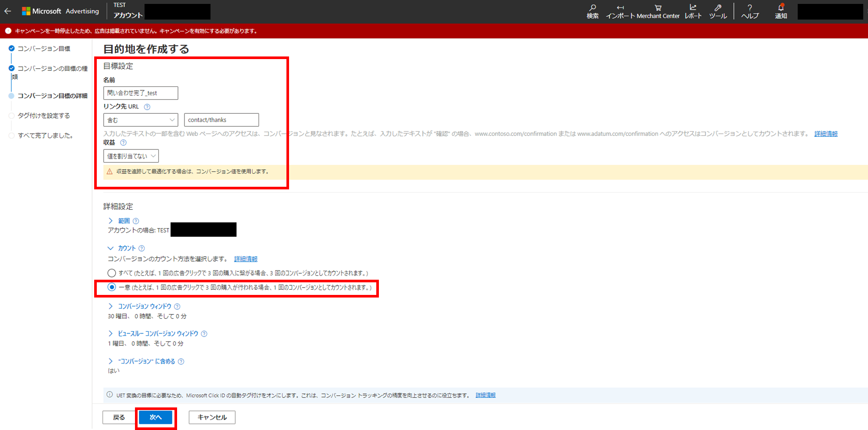Click the back arrow in the header
The image size is (868, 430).
click(8, 11)
